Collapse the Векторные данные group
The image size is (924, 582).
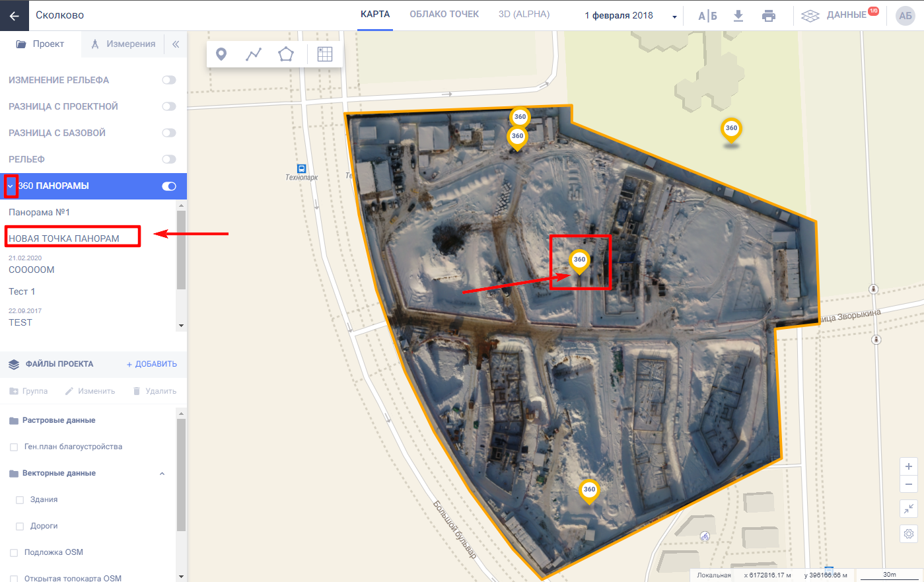click(x=162, y=474)
